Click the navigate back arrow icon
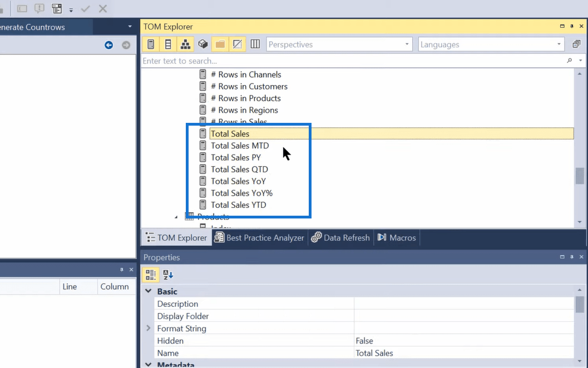The width and height of the screenshot is (588, 368). (x=108, y=45)
